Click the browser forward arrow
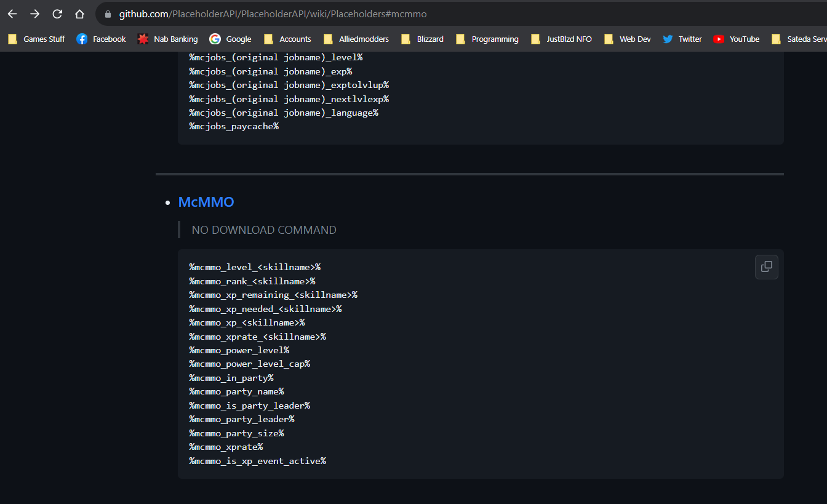 coord(35,14)
